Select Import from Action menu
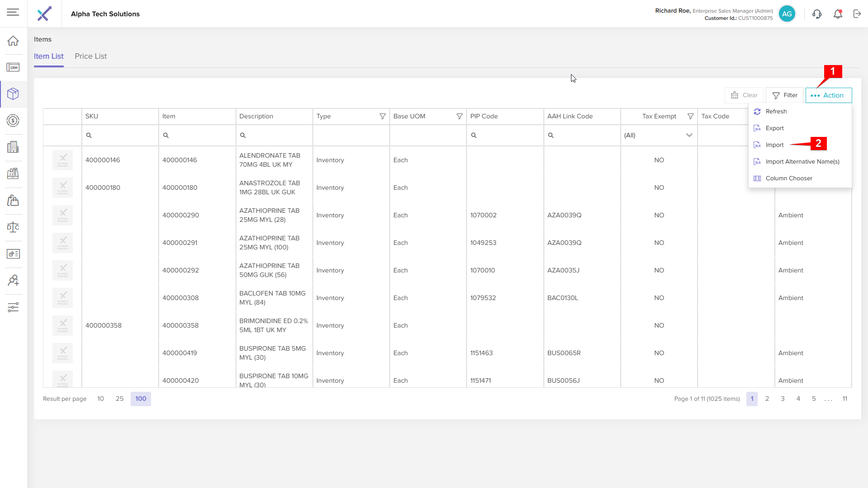The width and height of the screenshot is (868, 488). click(x=774, y=145)
